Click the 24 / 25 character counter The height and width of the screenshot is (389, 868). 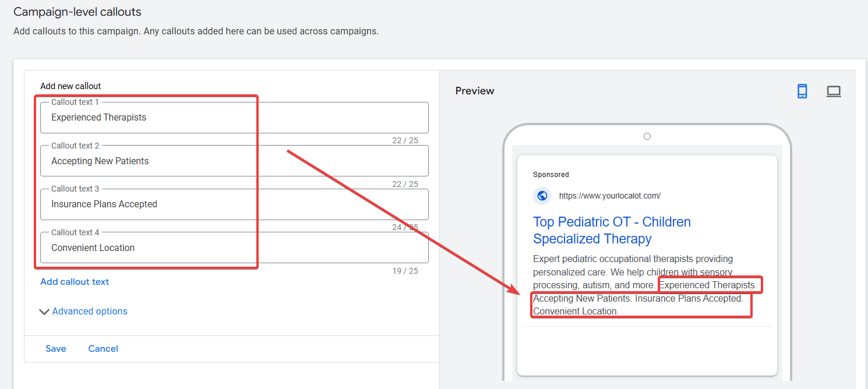tap(405, 228)
